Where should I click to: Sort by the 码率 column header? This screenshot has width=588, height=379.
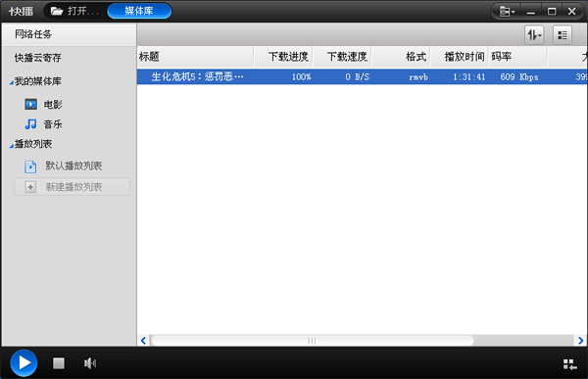pos(517,57)
